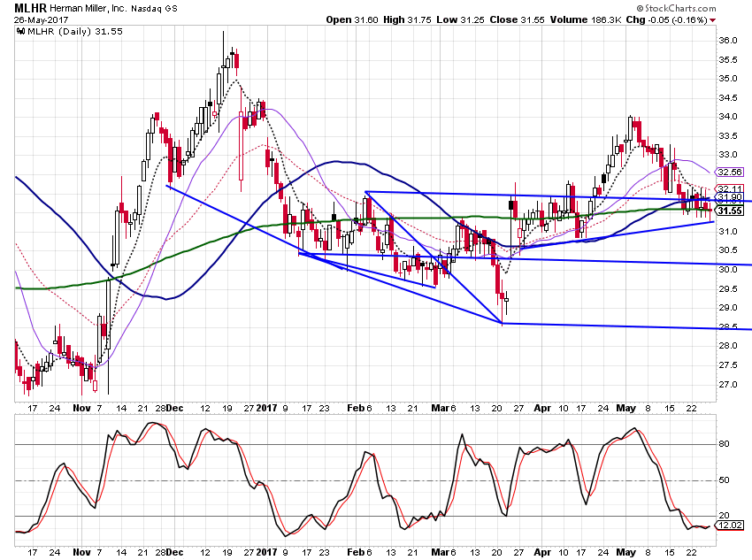Click the 33.0 price axis label

(x=727, y=155)
